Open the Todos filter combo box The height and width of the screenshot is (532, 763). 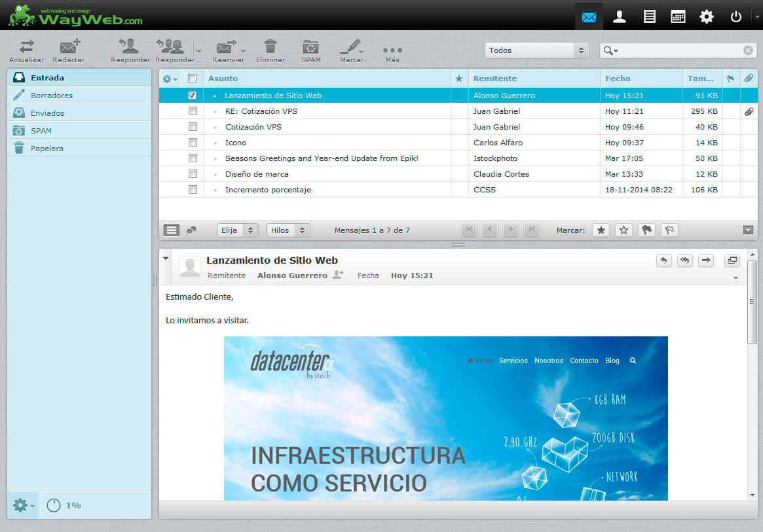point(537,50)
